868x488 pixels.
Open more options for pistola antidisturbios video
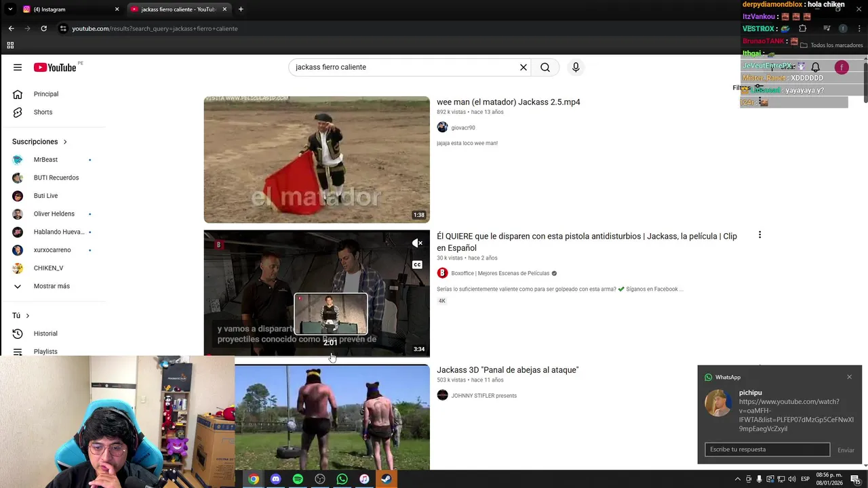(759, 235)
